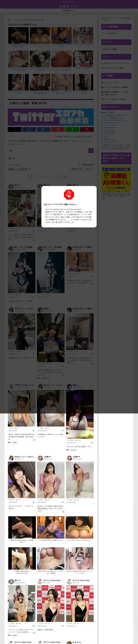Open the 全エロ垢 filter dropdown
Screen dimensions: 138x644
(x=25, y=169)
